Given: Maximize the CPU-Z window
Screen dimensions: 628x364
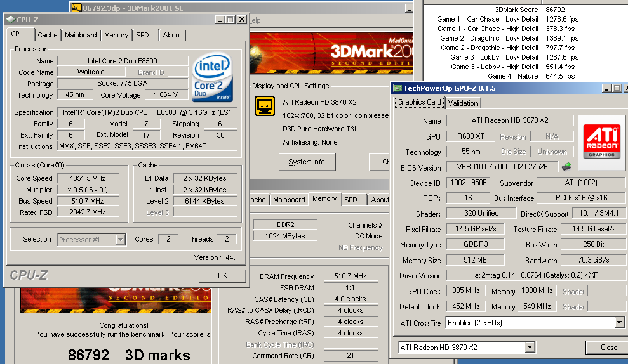Looking at the screenshot, I should tap(230, 19).
